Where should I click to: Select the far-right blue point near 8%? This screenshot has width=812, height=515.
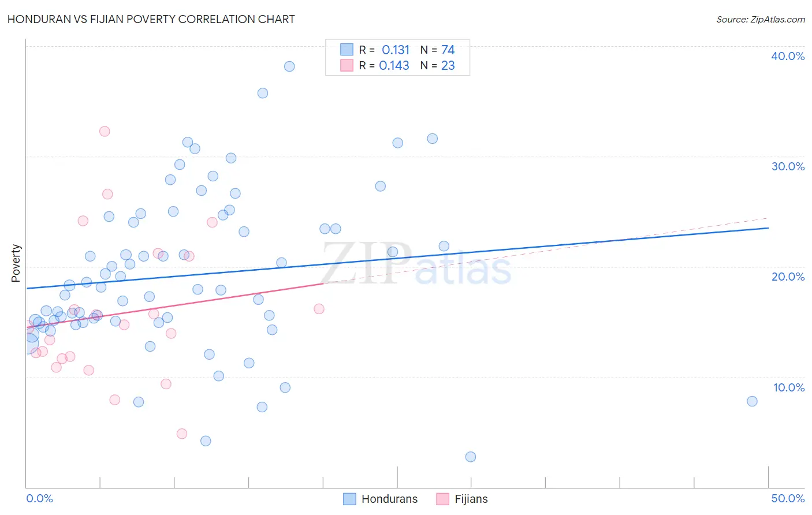[752, 401]
